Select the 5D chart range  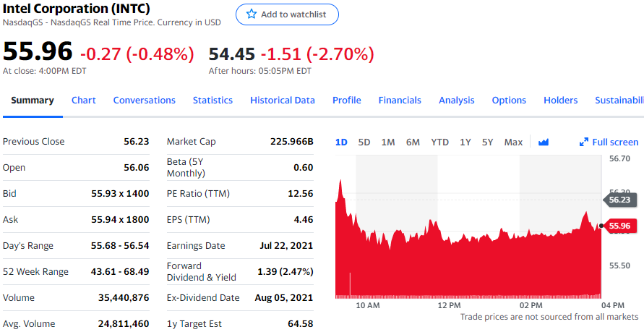[x=364, y=142]
